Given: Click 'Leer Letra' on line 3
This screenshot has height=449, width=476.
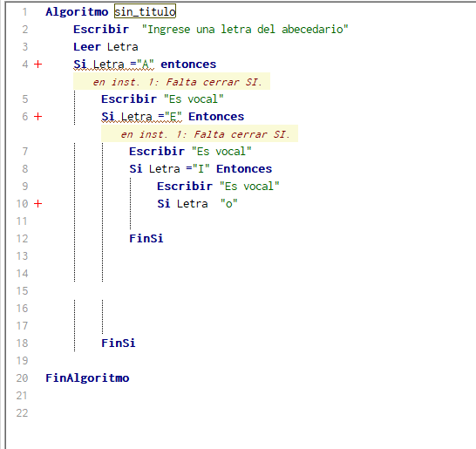Looking at the screenshot, I should coord(105,47).
